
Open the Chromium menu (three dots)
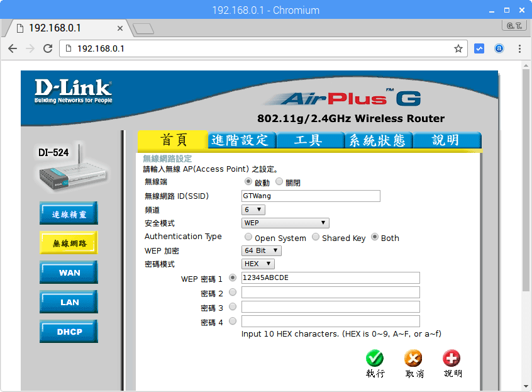[519, 48]
